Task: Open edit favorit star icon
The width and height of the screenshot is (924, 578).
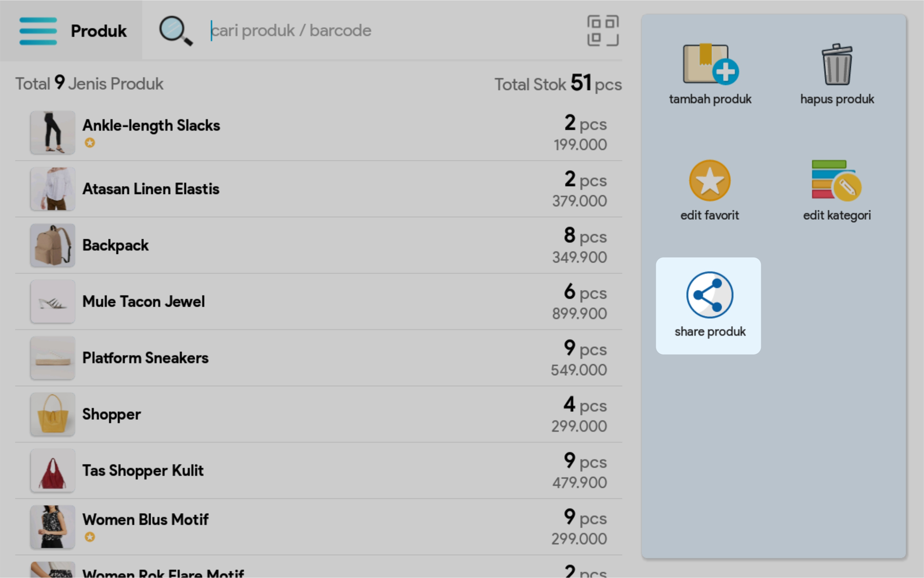Action: point(709,181)
